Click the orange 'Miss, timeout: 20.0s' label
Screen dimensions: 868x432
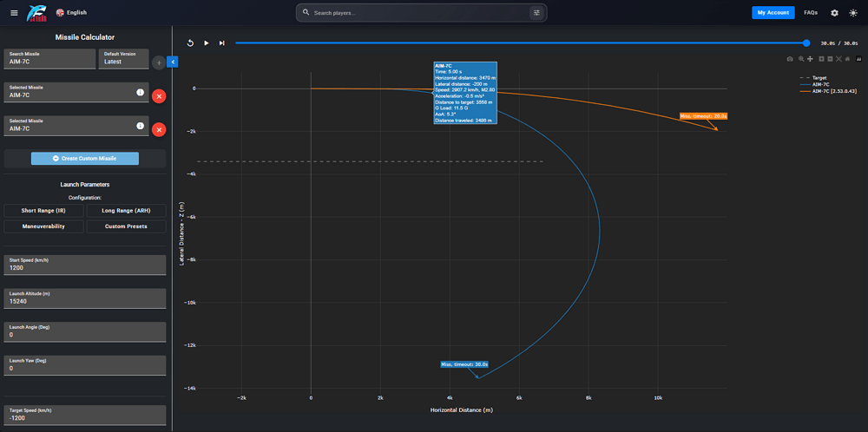(x=704, y=116)
